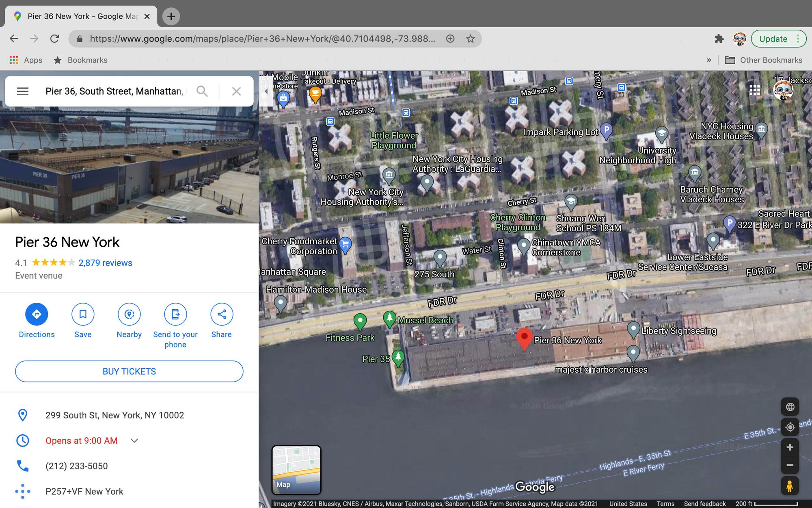Click the Directions button
Screen dimensions: 812x508
pyautogui.click(x=37, y=321)
